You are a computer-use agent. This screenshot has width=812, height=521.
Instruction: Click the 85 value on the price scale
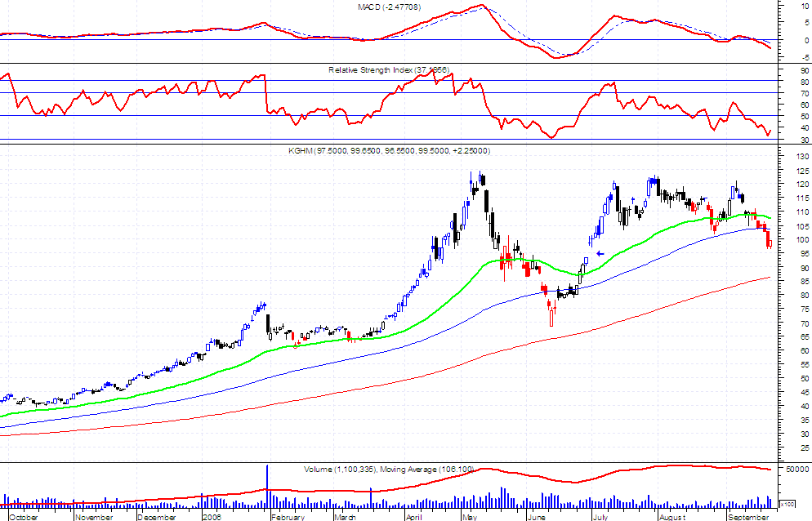(805, 282)
